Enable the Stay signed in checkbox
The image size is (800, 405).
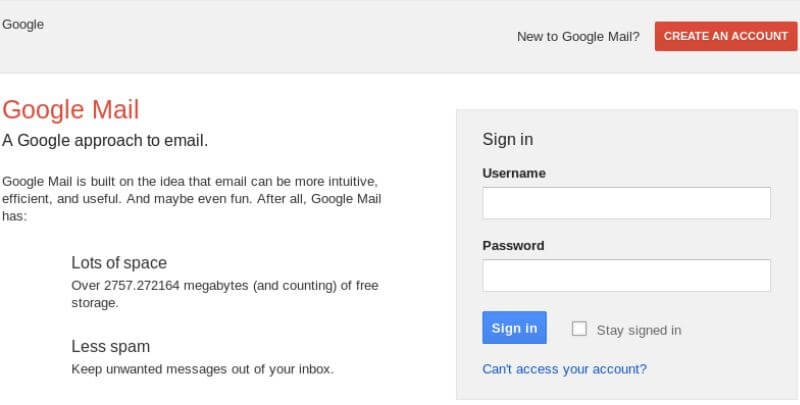click(x=579, y=329)
